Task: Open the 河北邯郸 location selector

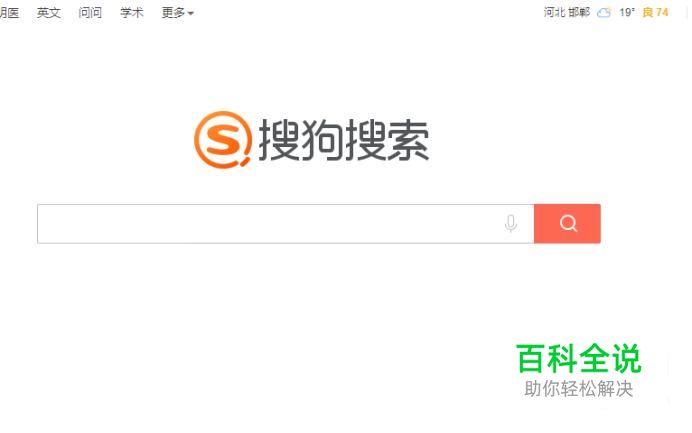Action: [x=567, y=12]
